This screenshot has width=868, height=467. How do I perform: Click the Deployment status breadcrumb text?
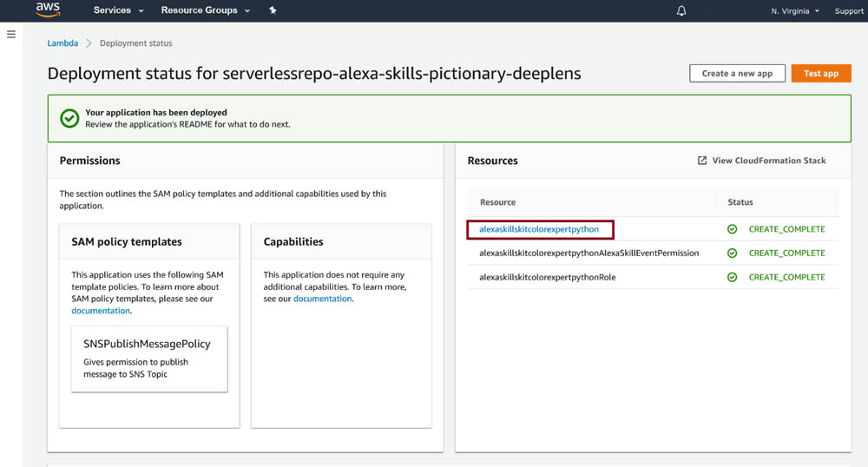coord(135,43)
